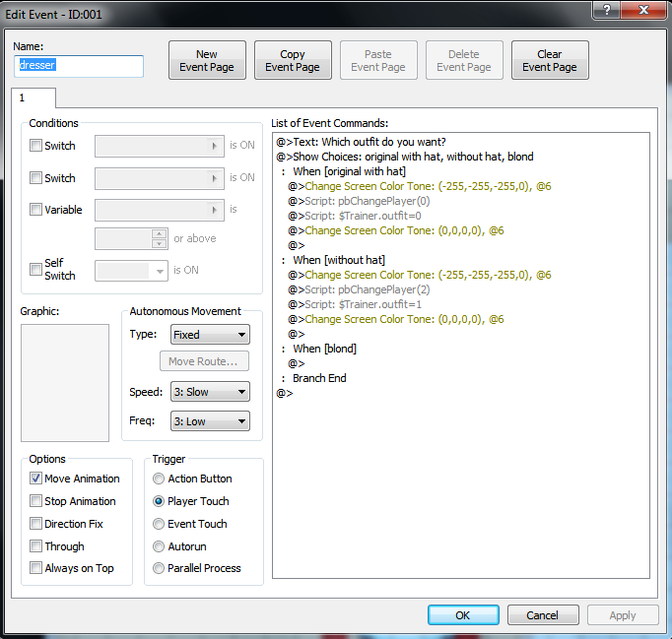Open the Freq dropdown
672x639 pixels.
(210, 421)
